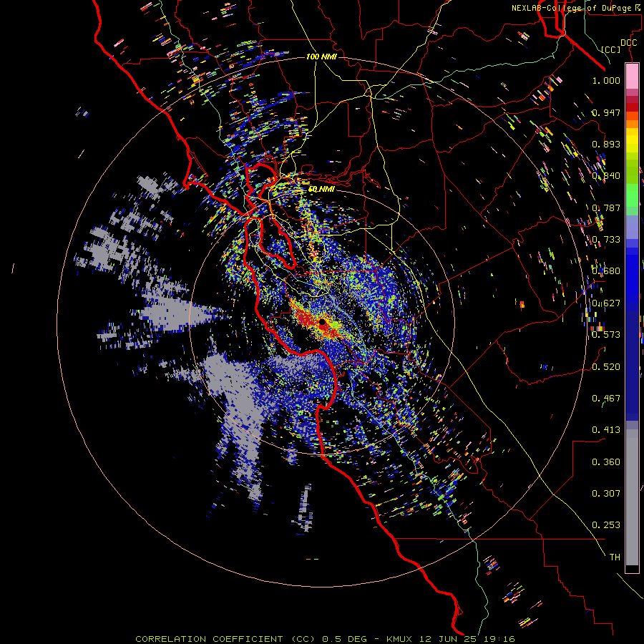Click the 0.893 scale value
Image resolution: width=644 pixels, height=644 pixels.
coord(606,144)
